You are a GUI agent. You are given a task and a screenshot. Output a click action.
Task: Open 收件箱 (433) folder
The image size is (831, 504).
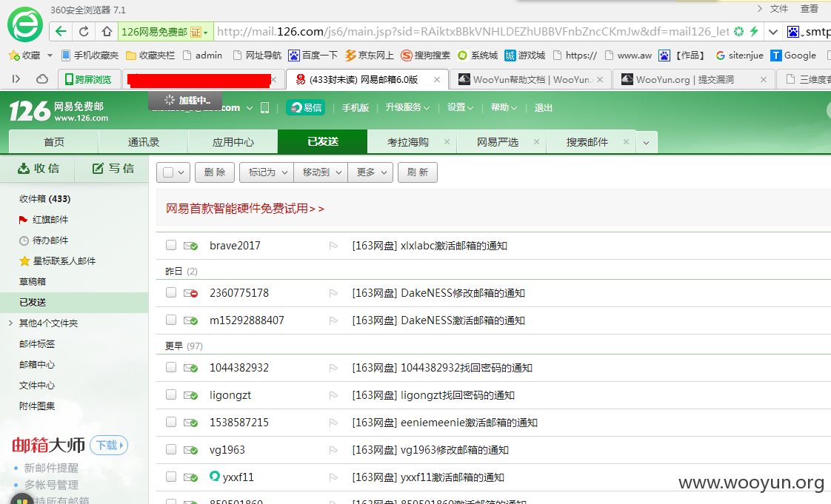[45, 198]
